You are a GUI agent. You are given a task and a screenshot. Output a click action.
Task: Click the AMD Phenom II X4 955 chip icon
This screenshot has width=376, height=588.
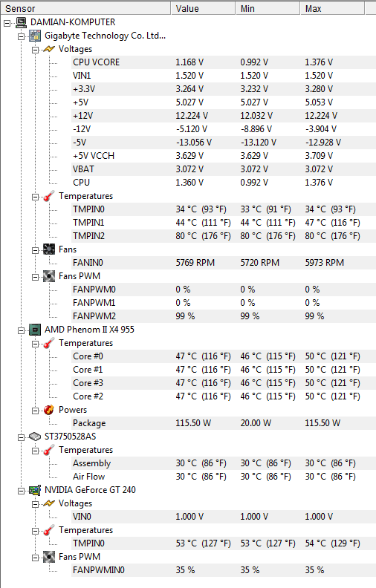coord(35,330)
